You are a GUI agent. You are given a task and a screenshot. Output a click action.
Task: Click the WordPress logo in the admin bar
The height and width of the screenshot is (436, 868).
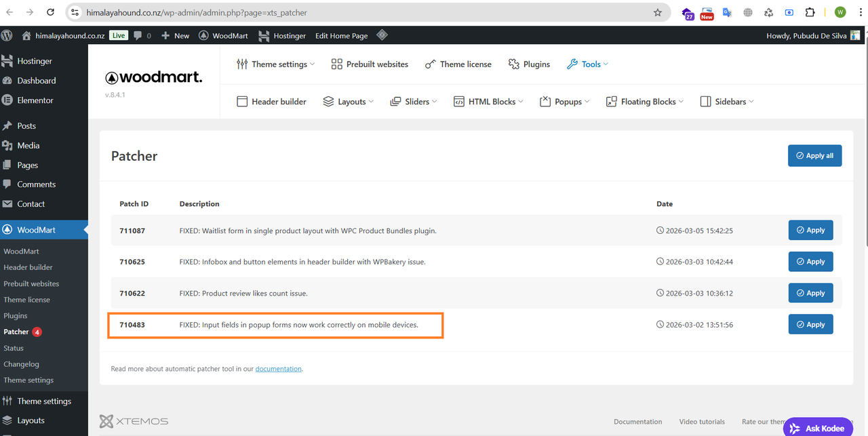[7, 35]
